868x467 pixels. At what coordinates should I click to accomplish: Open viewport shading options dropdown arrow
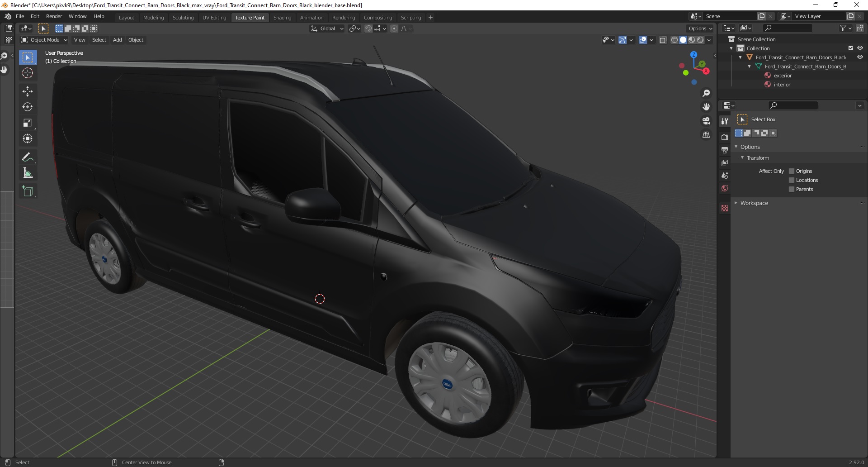709,40
